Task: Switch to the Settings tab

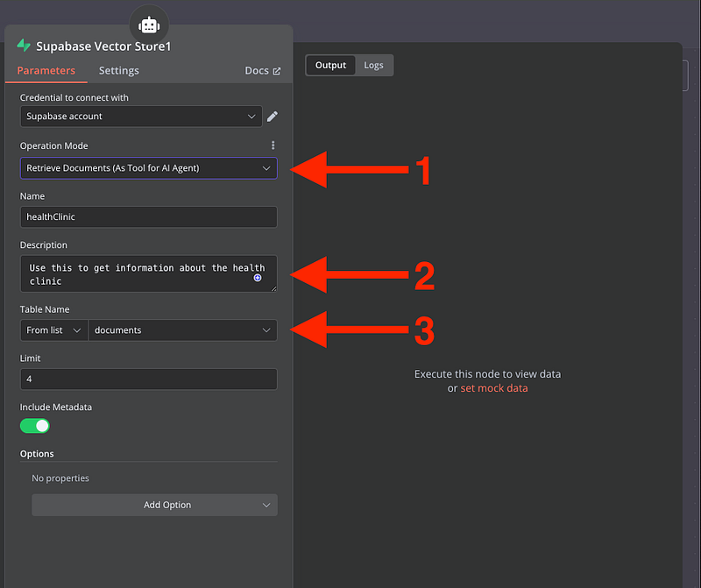Action: (118, 71)
